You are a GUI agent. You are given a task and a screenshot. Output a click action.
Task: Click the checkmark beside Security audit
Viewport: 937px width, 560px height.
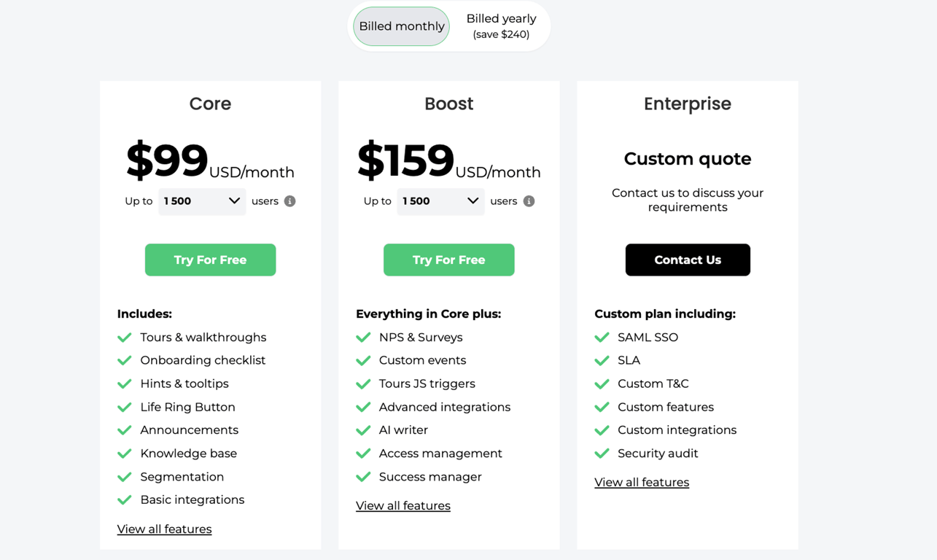(602, 454)
